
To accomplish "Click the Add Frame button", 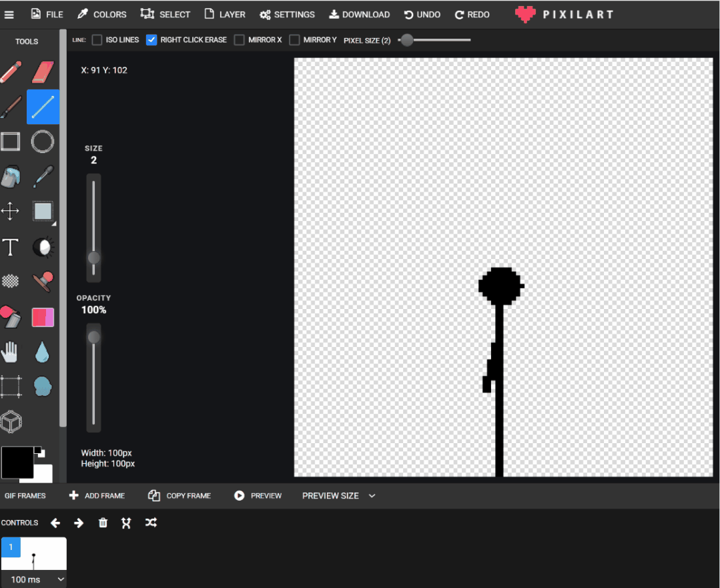I will 97,496.
